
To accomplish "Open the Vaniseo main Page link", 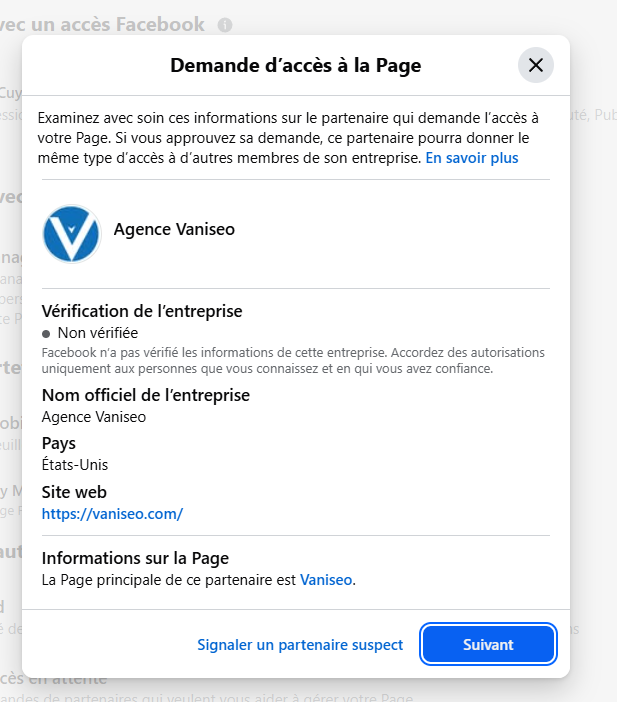I will click(x=326, y=579).
